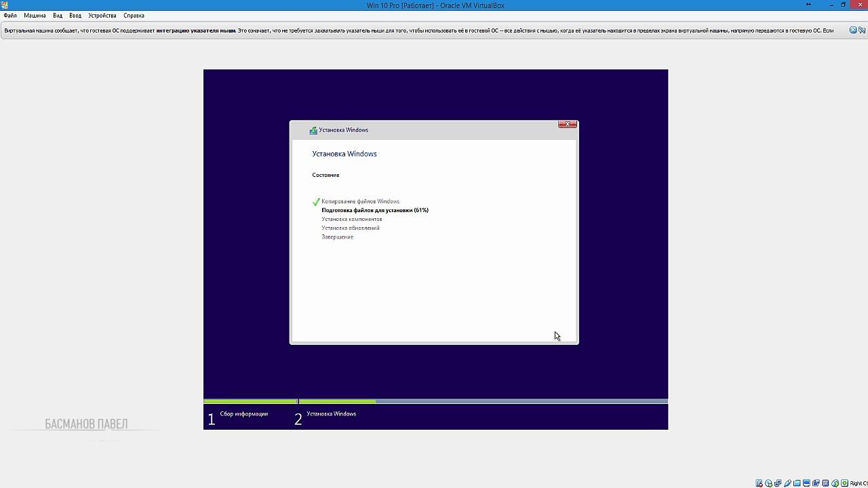Click the Установка компонентов step
868x488 pixels.
click(x=352, y=219)
